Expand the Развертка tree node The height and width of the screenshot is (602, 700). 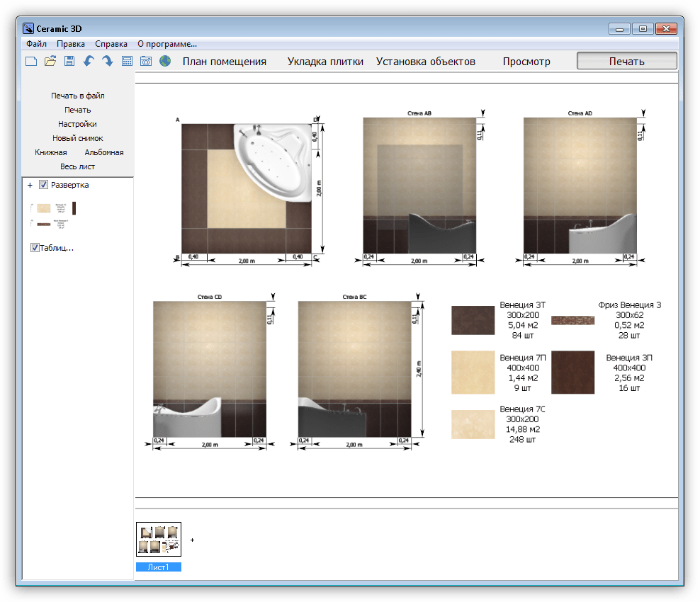tap(30, 185)
